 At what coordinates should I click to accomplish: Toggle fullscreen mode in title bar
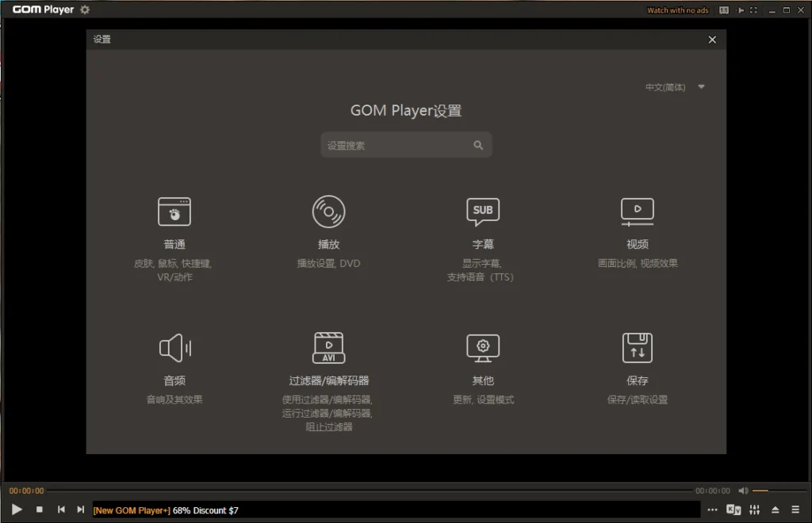[x=753, y=10]
